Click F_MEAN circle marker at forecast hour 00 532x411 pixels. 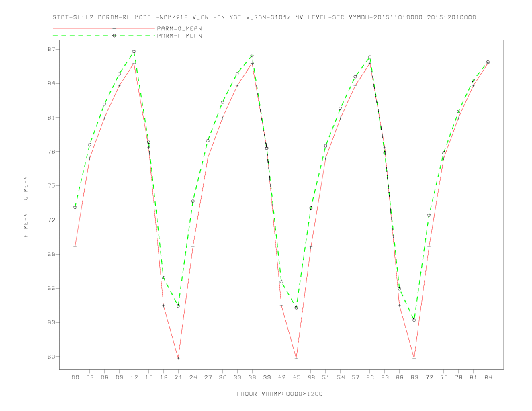coord(75,208)
